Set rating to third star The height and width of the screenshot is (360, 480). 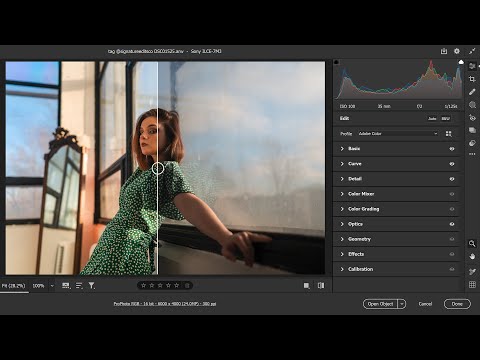coord(160,285)
